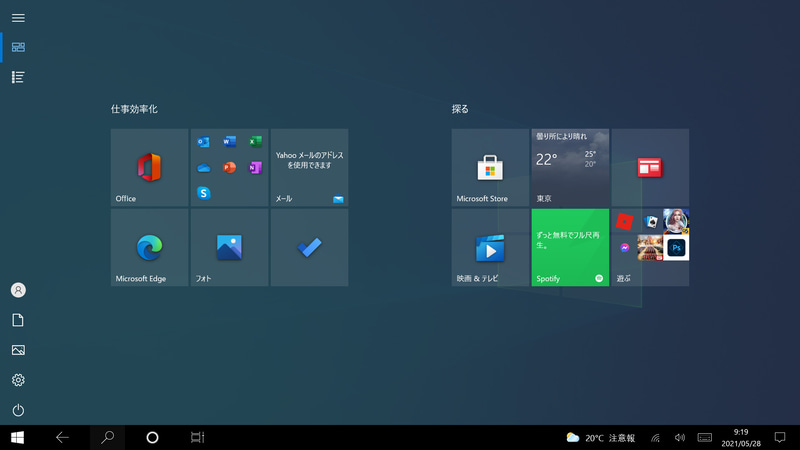Launch Excel from the Office folder tile
The image size is (800, 450).
point(255,141)
